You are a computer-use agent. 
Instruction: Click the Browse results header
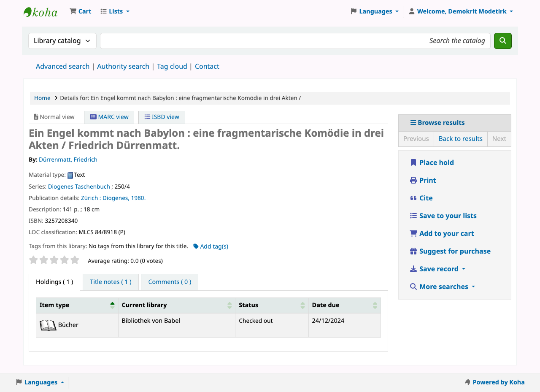tap(455, 123)
